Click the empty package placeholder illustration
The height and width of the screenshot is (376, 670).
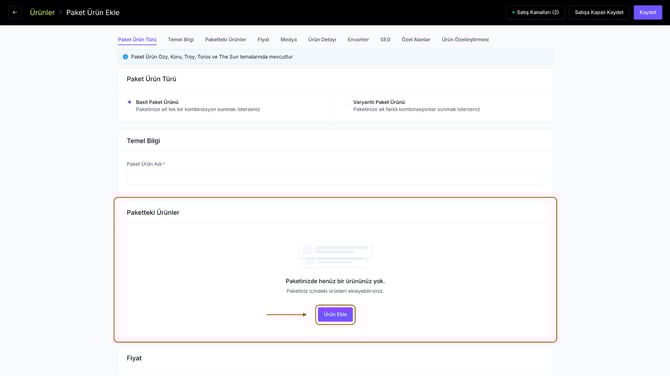[335, 253]
